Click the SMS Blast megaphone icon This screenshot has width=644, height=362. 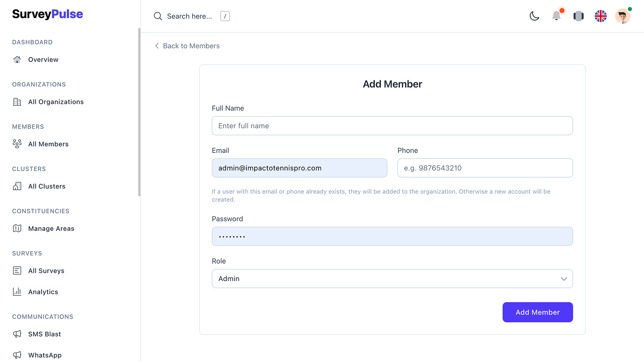[x=17, y=334]
